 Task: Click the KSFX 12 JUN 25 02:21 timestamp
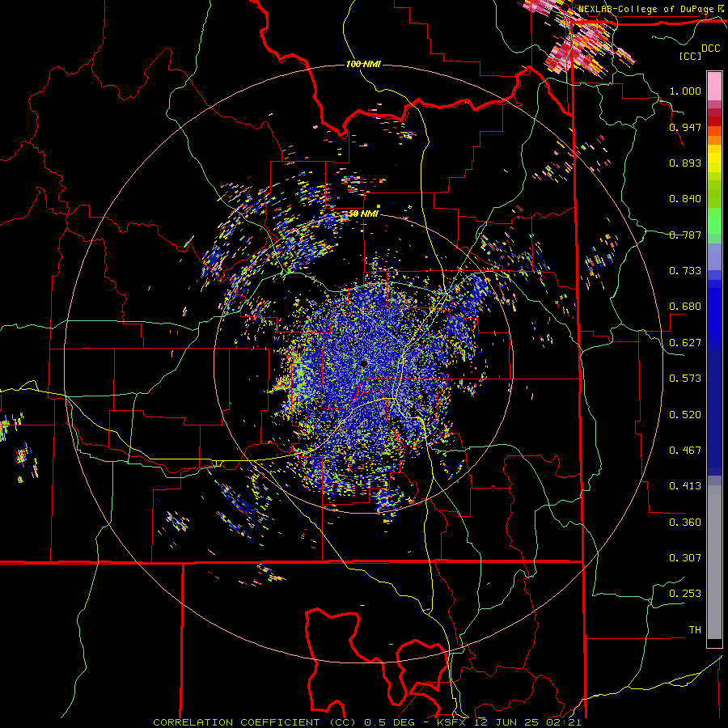pos(510,722)
